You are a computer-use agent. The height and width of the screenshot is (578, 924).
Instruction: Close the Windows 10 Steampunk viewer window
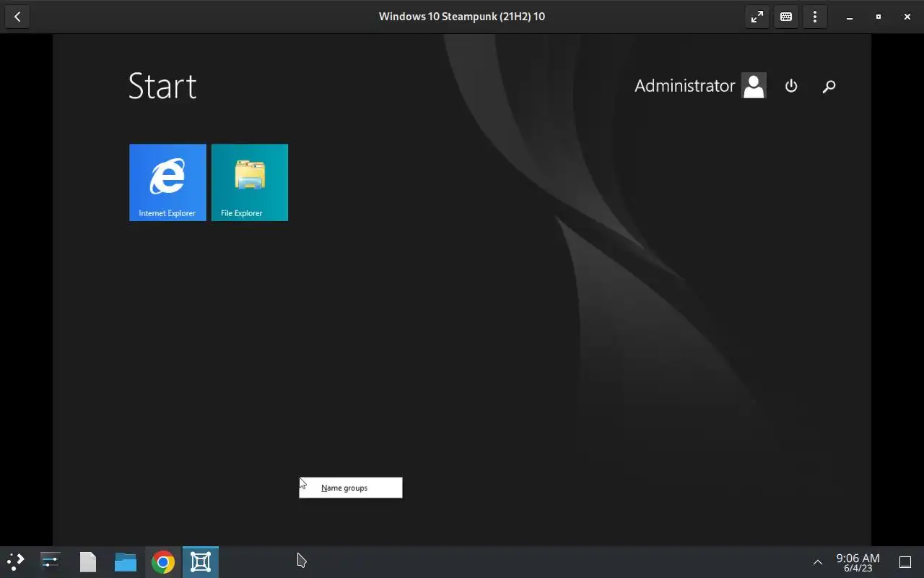(907, 17)
